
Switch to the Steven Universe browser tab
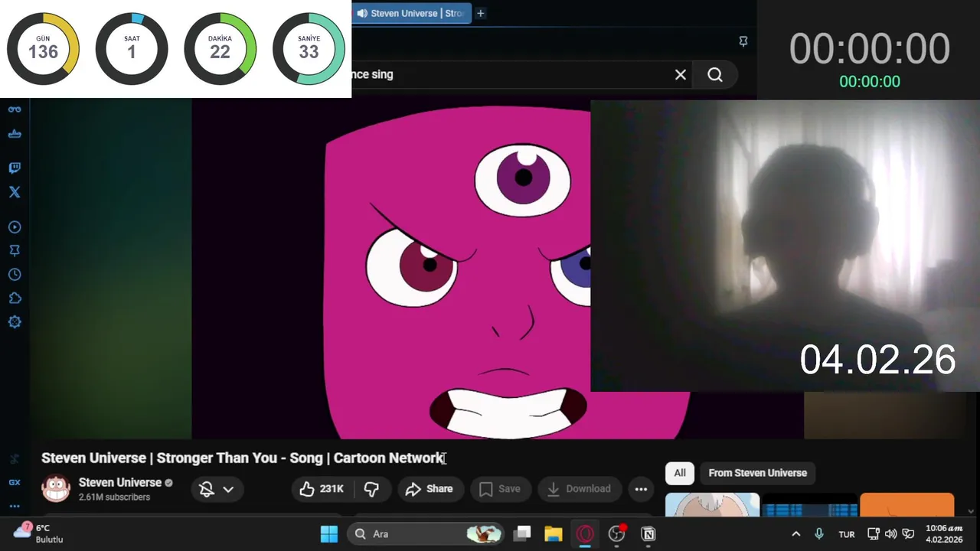click(412, 13)
